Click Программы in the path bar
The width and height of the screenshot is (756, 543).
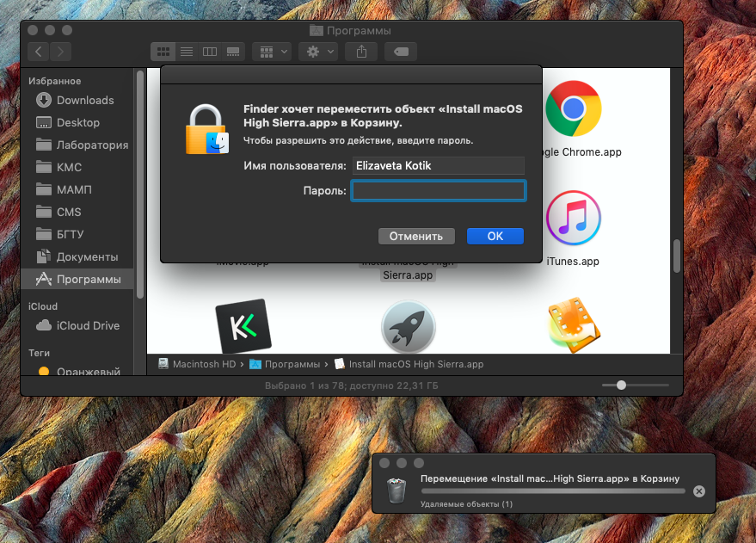coord(292,364)
